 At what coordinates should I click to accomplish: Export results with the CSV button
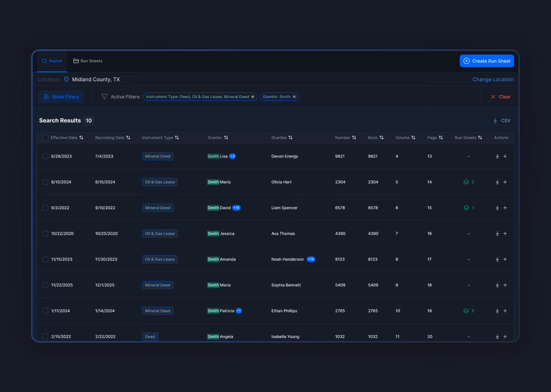pyautogui.click(x=501, y=121)
